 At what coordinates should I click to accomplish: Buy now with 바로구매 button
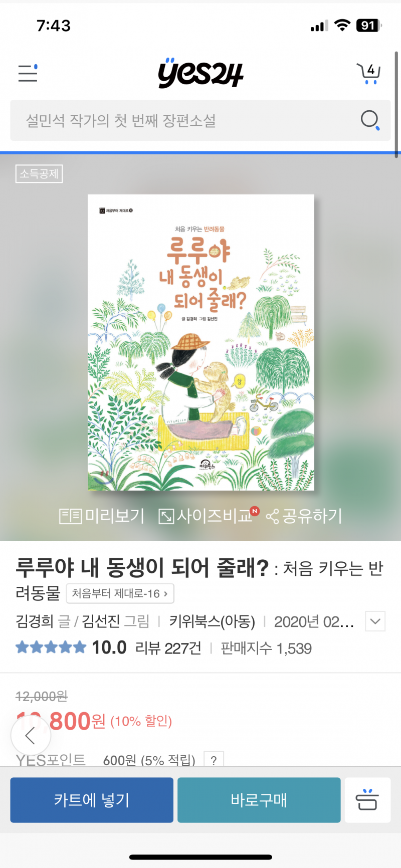259,800
